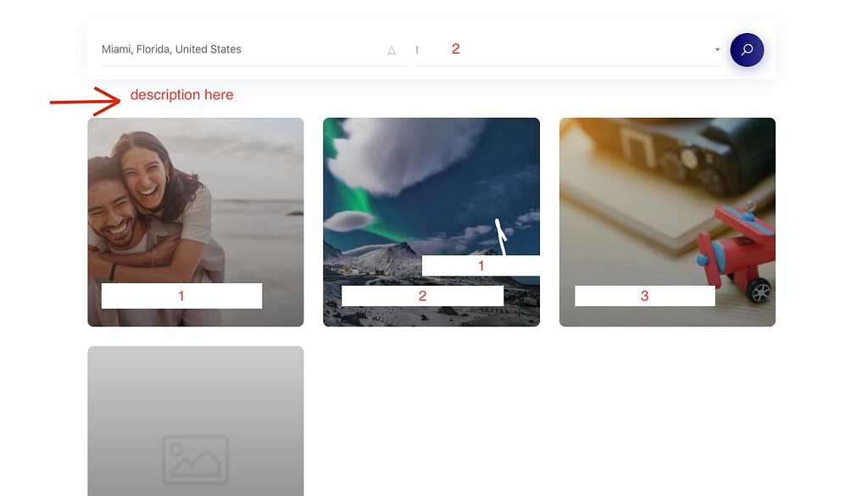This screenshot has width=868, height=496.
Task: Click the label numbered 2 on the aurora photo
Action: pos(421,295)
